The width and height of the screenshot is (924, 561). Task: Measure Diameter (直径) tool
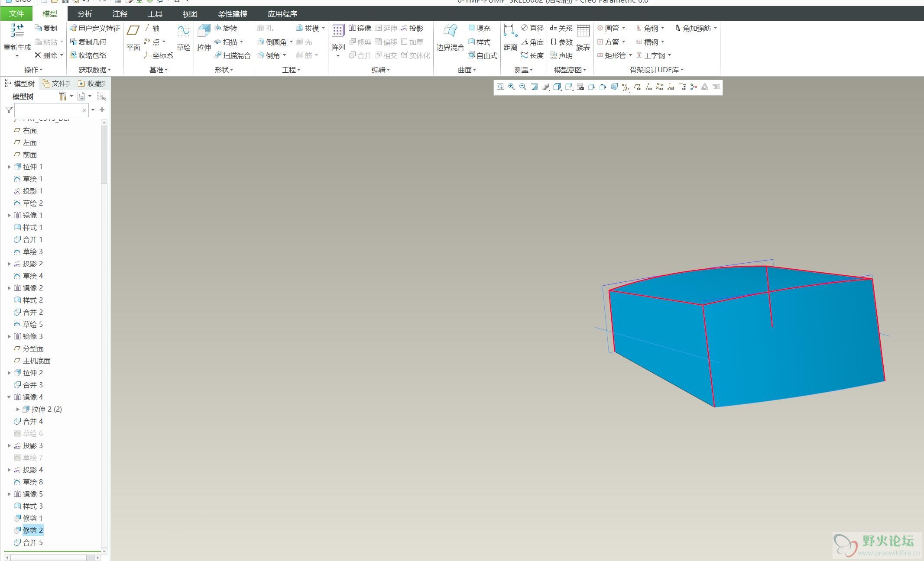tap(532, 28)
